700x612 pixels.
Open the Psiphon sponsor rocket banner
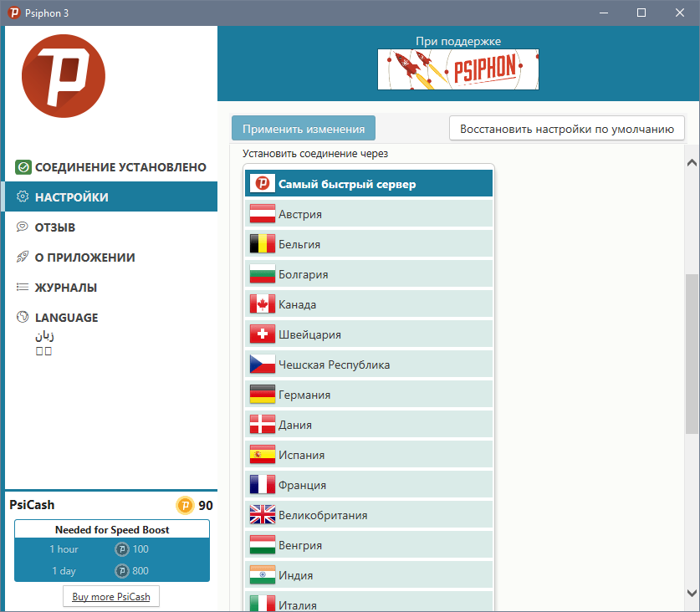coord(458,69)
